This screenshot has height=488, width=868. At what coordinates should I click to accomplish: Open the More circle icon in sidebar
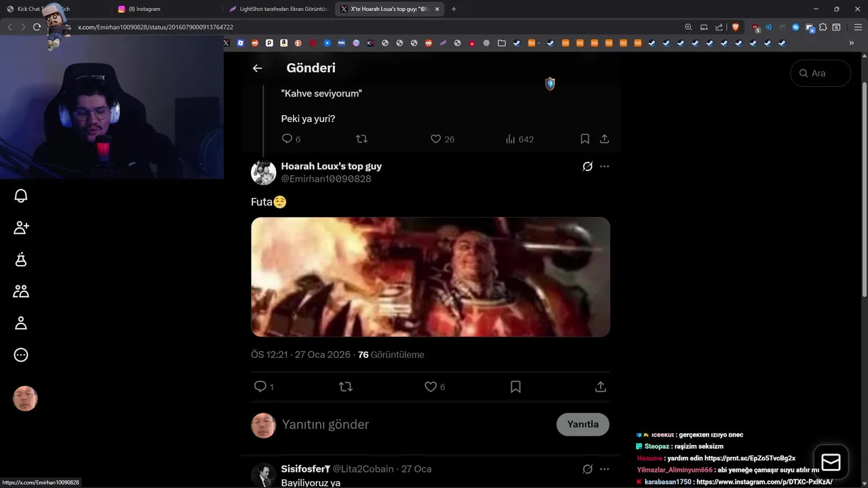point(21,355)
